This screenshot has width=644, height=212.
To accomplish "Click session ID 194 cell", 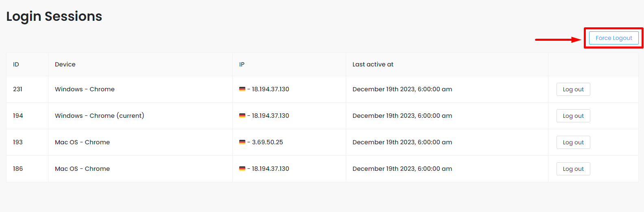I will pos(18,116).
